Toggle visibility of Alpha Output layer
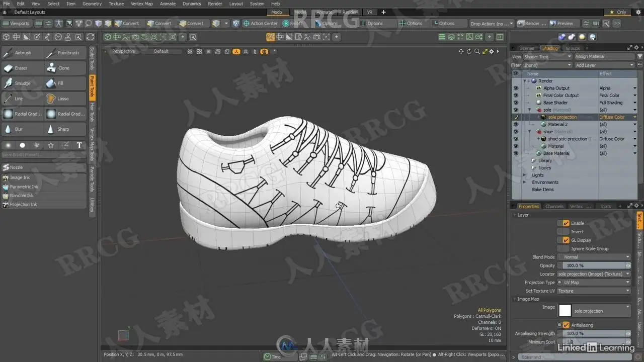The height and width of the screenshot is (362, 644). tap(515, 88)
